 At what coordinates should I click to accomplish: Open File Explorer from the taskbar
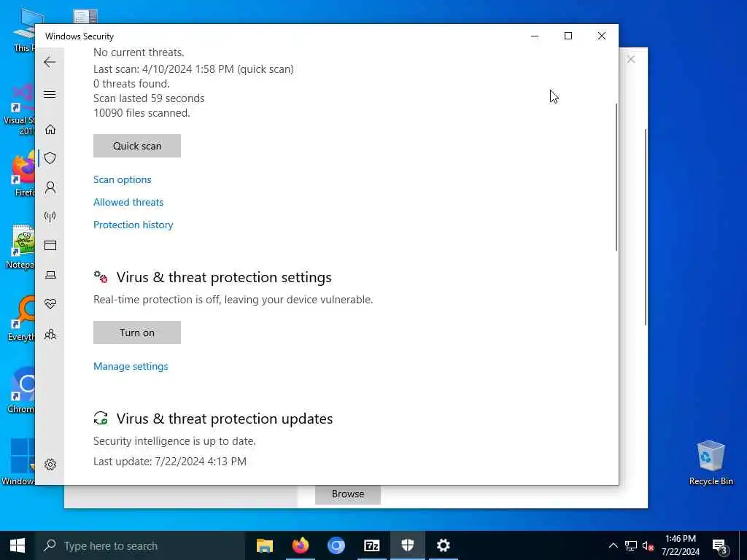tap(264, 545)
